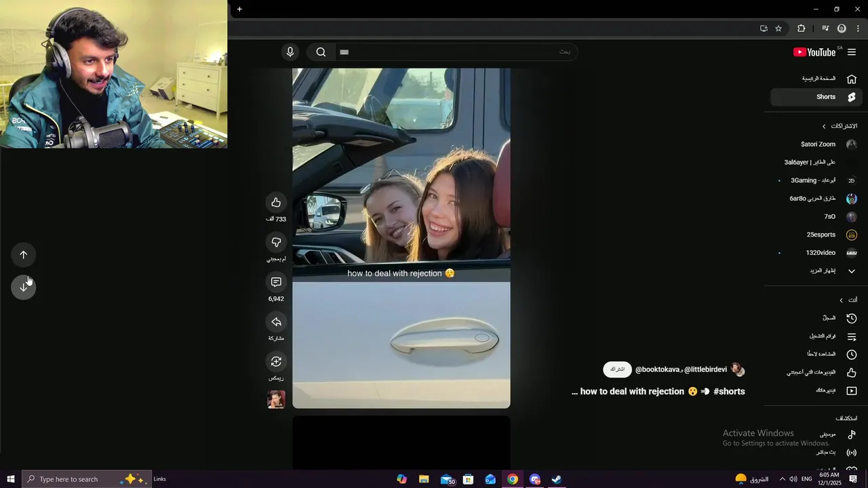This screenshot has height=488, width=868.
Task: Open the 7sO channel subscription
Action: pos(816,217)
